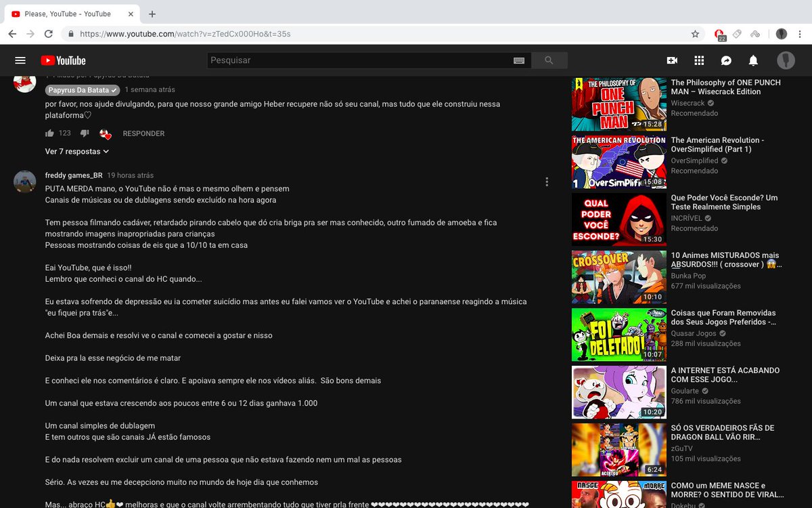812x508 pixels.
Task: Open the freddy games_BR comment options menu
Action: click(x=547, y=182)
